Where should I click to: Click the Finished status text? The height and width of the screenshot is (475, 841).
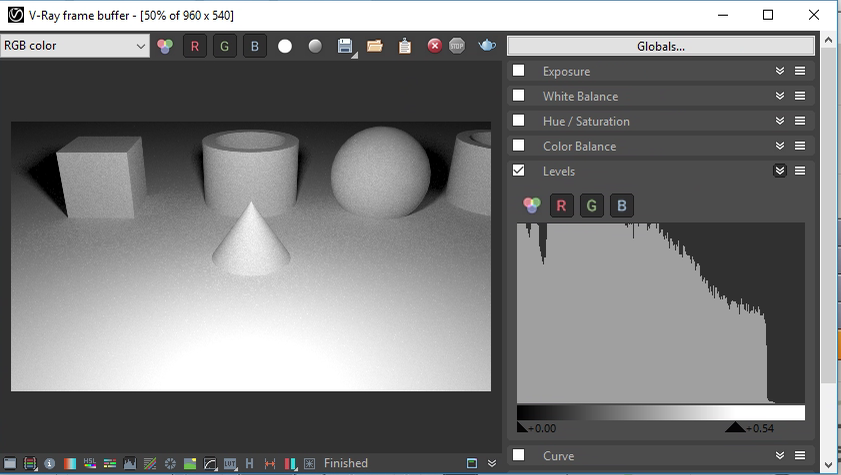click(346, 463)
